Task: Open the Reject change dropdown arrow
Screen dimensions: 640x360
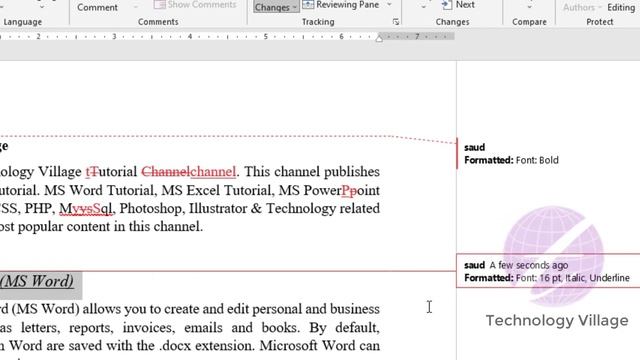Action: [423, 7]
